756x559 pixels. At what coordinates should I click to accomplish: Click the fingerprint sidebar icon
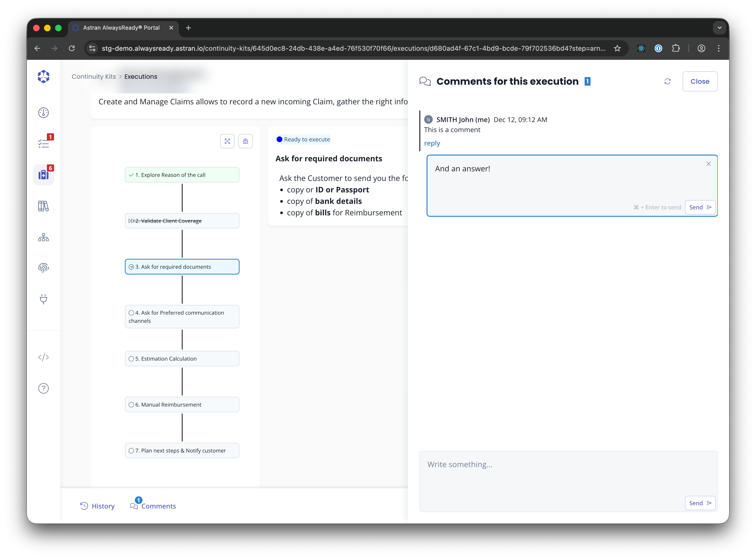tap(43, 268)
